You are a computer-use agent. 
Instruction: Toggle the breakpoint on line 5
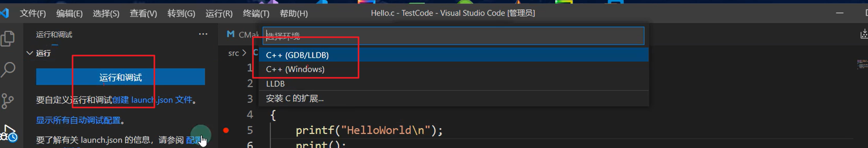coord(226,130)
